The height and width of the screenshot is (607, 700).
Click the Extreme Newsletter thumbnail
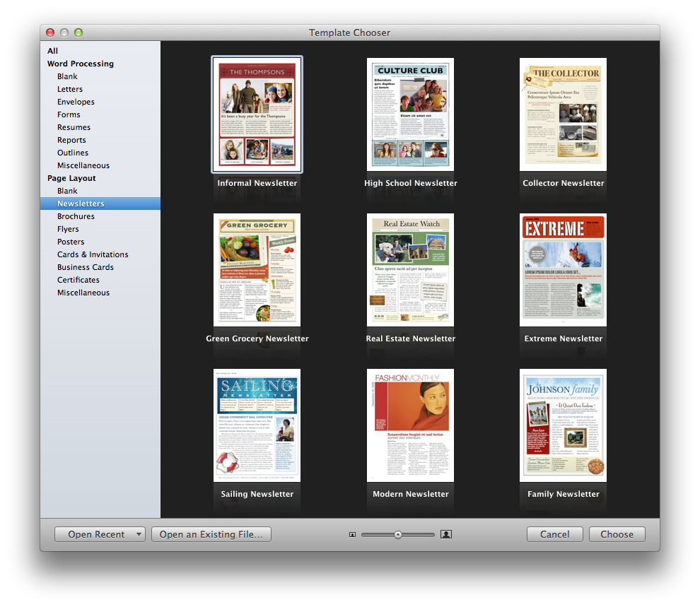(x=563, y=270)
